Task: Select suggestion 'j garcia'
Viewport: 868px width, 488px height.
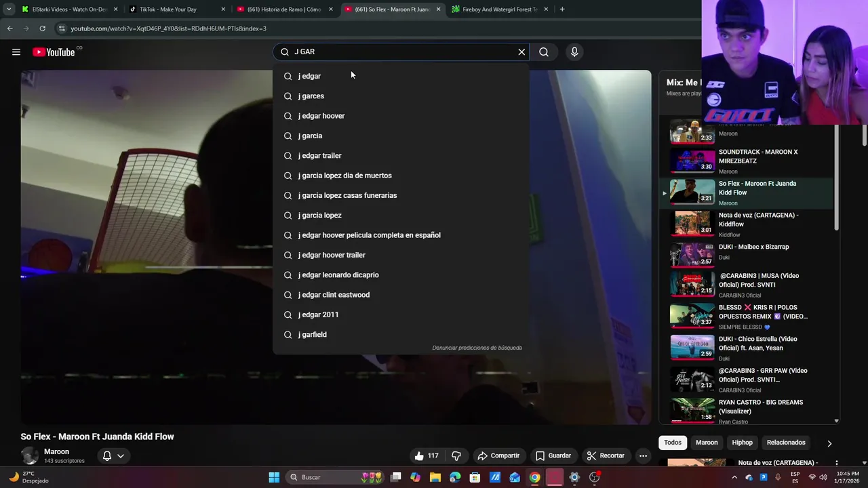Action: point(401,136)
